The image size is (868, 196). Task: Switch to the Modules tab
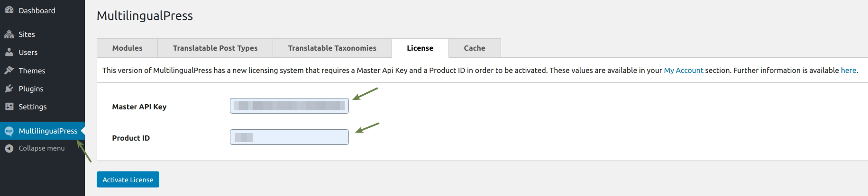tap(127, 48)
